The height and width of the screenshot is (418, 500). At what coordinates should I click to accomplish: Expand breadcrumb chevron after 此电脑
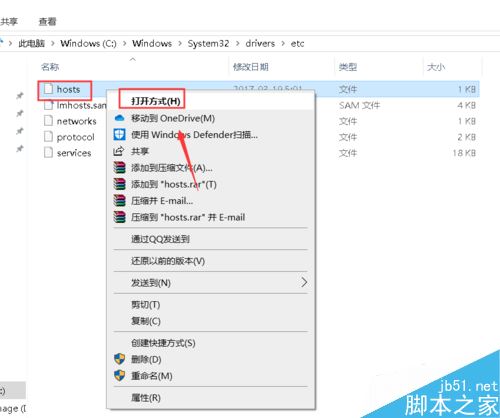click(52, 43)
